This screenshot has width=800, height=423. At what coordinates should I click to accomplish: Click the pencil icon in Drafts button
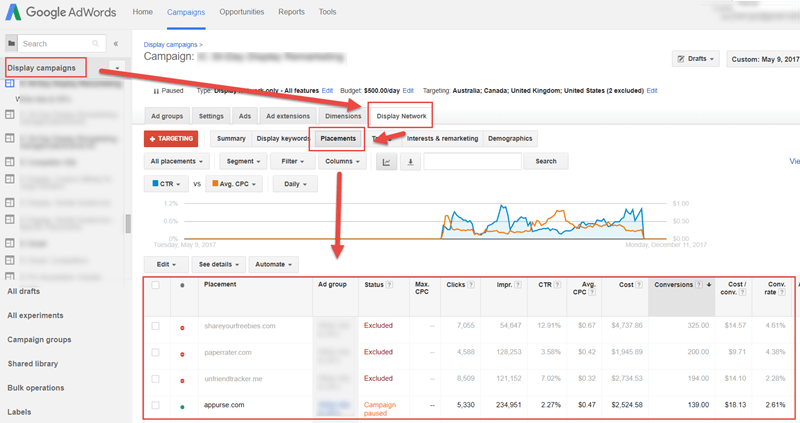click(681, 59)
